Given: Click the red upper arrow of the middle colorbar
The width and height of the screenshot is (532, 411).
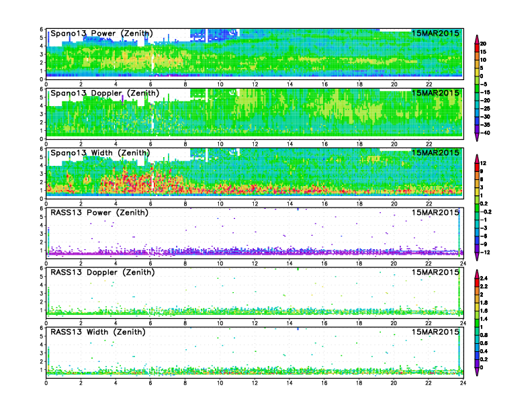Looking at the screenshot, I should [x=477, y=158].
